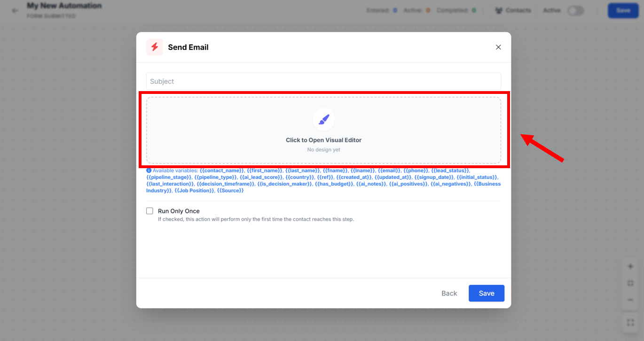
Task: Click the back arrow beside automation title
Action: (x=15, y=10)
